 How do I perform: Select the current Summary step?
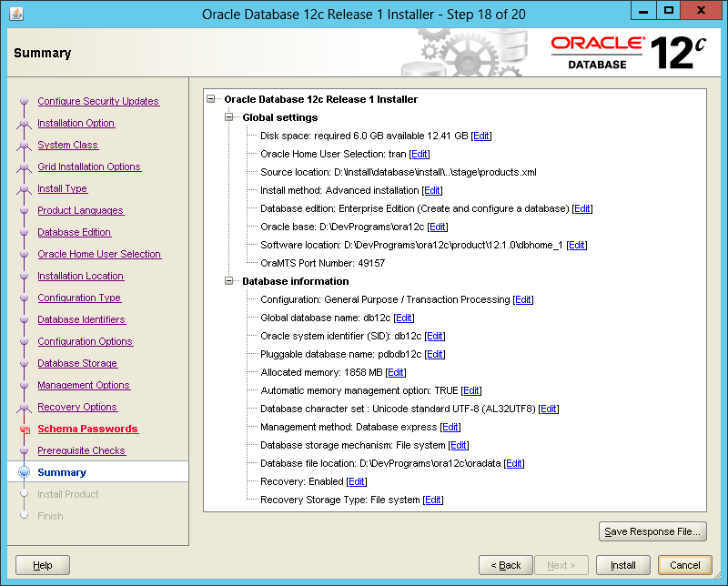[62, 472]
